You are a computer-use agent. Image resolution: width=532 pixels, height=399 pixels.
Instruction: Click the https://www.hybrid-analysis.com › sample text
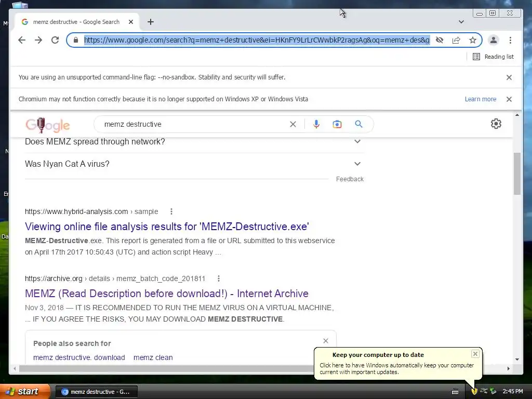[91, 212]
